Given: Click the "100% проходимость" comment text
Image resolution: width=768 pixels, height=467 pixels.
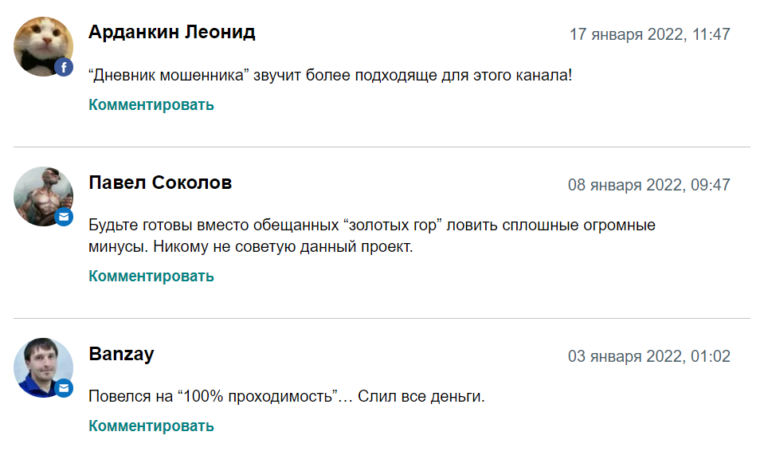Looking at the screenshot, I should pos(286,397).
